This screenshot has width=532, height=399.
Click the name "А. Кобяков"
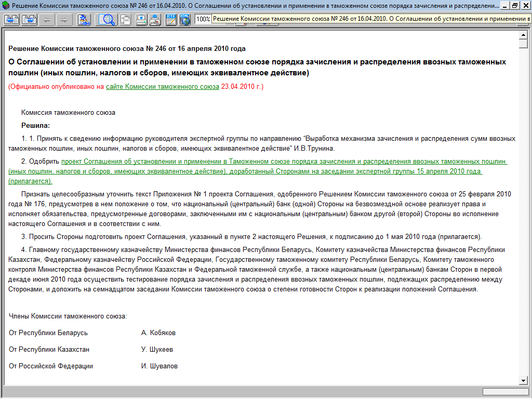158,333
